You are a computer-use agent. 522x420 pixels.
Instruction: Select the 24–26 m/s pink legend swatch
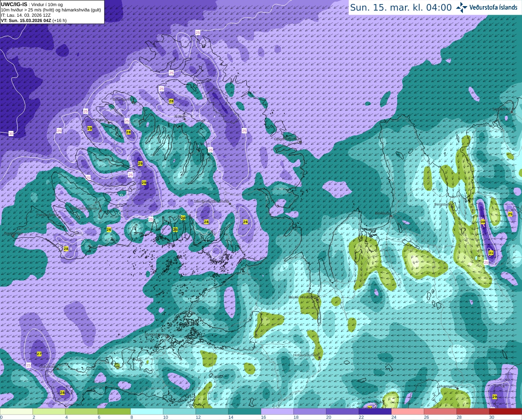pyautogui.click(x=408, y=411)
